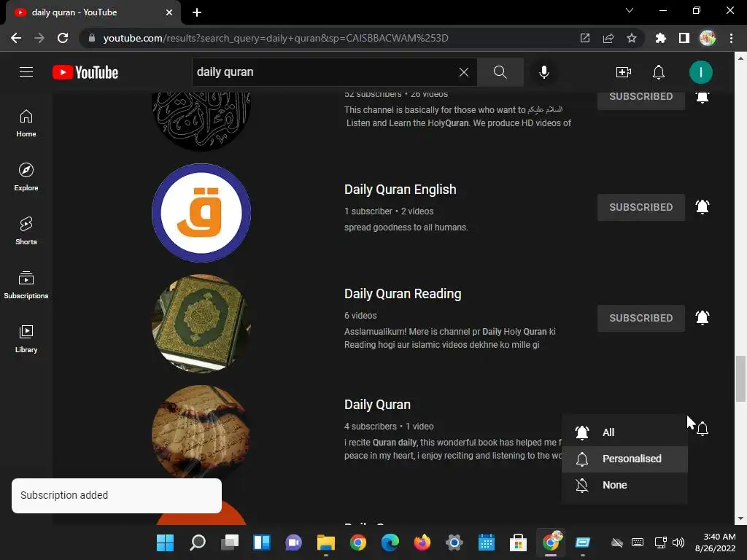Viewport: 747px width, 560px height.
Task: Click the browser address bar URL
Action: click(275, 38)
